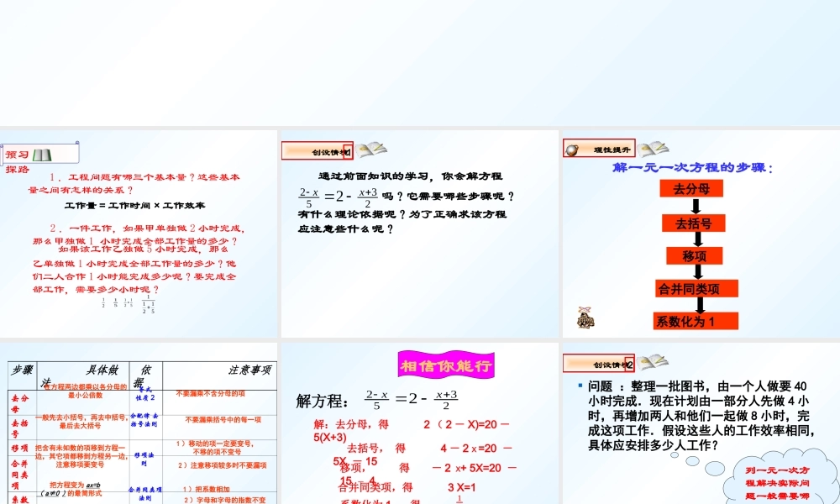This screenshot has height=504, width=840.
Task: Click the open book icon next to 创设情境2
Action: 653,363
